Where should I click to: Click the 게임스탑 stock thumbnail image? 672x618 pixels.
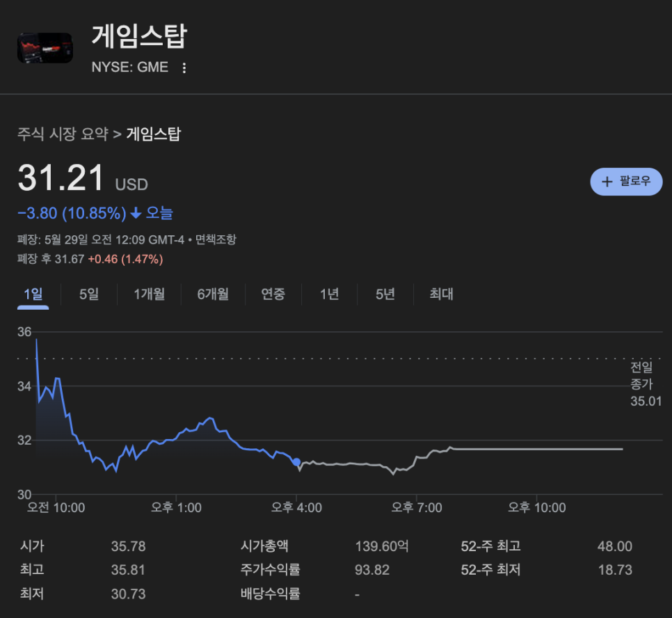click(45, 48)
